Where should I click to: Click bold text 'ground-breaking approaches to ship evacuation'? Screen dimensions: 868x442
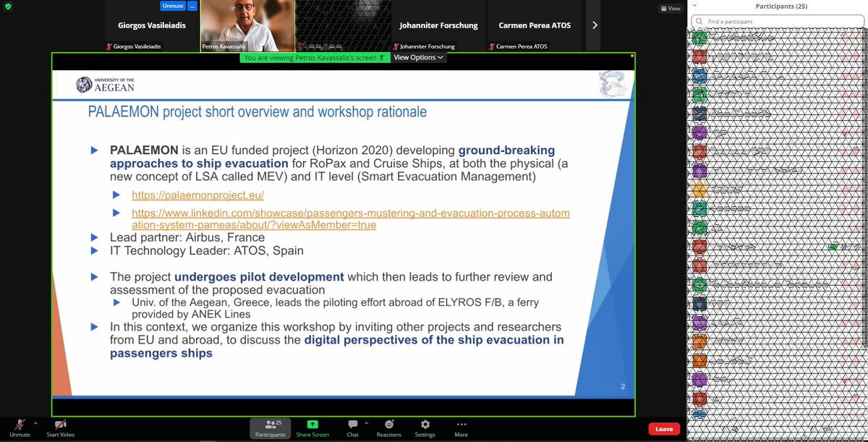[332, 156]
